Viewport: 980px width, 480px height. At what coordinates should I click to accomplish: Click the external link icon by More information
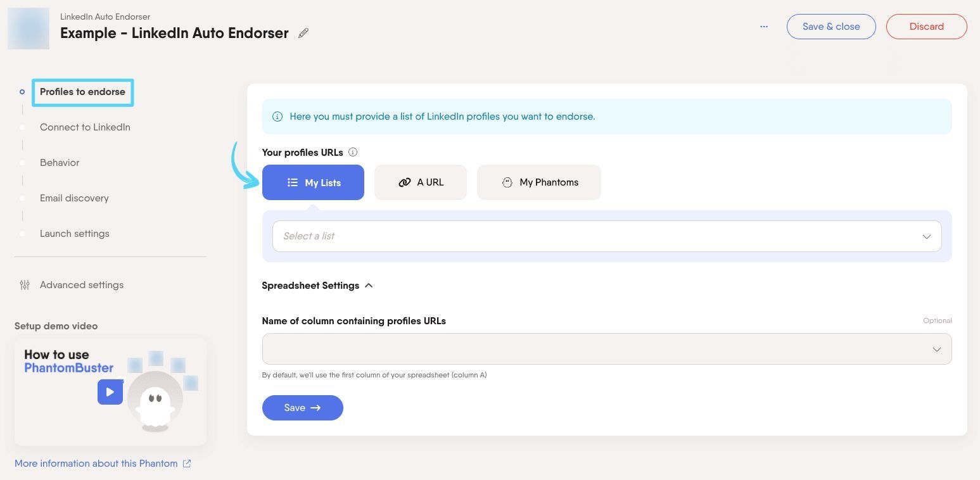point(187,464)
